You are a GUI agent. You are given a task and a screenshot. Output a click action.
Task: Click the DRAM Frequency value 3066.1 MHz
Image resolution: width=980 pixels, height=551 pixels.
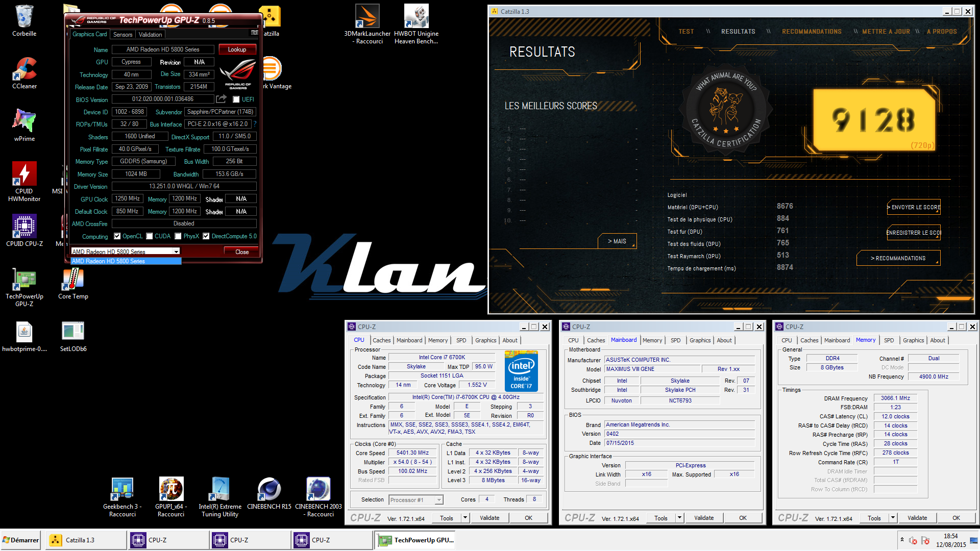895,398
